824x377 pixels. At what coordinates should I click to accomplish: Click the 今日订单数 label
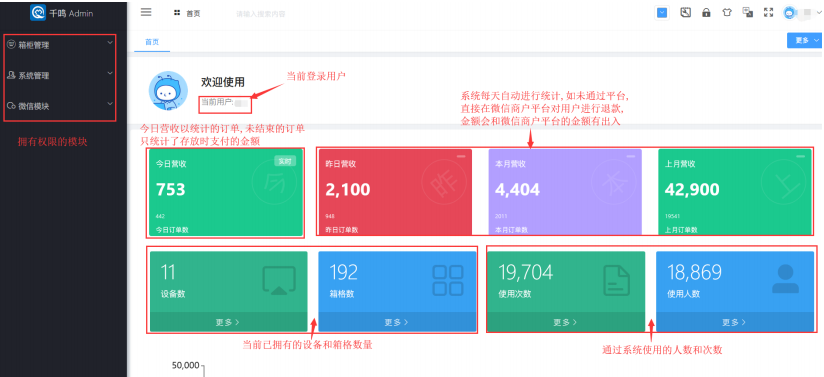point(172,229)
